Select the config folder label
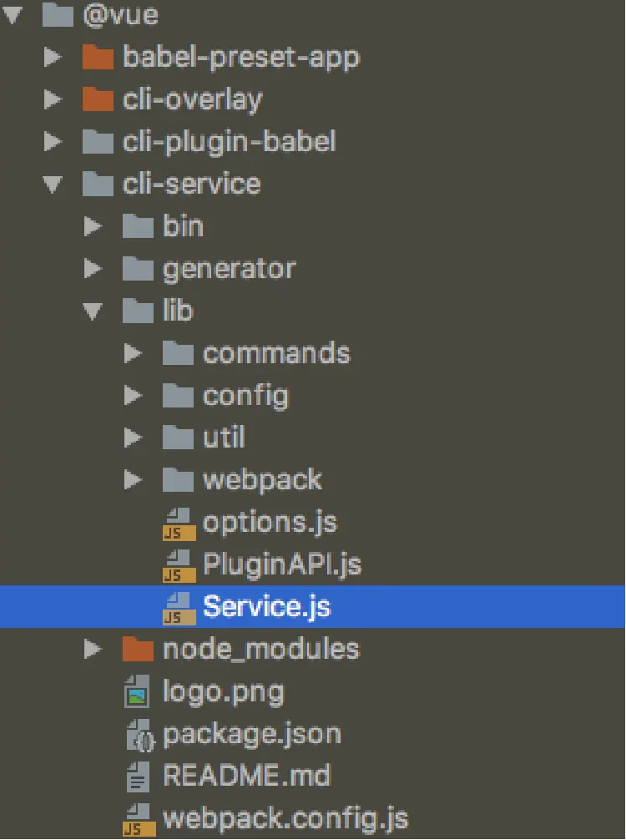 (x=245, y=395)
